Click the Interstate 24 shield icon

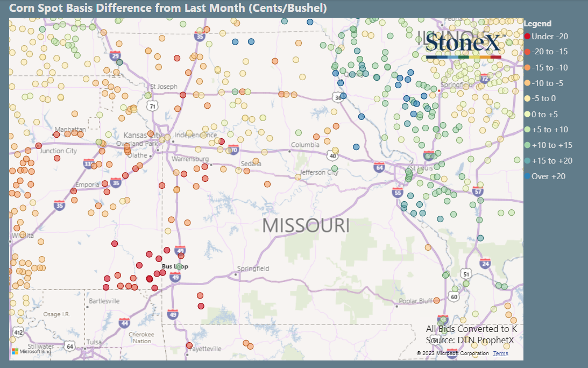pyautogui.click(x=485, y=263)
